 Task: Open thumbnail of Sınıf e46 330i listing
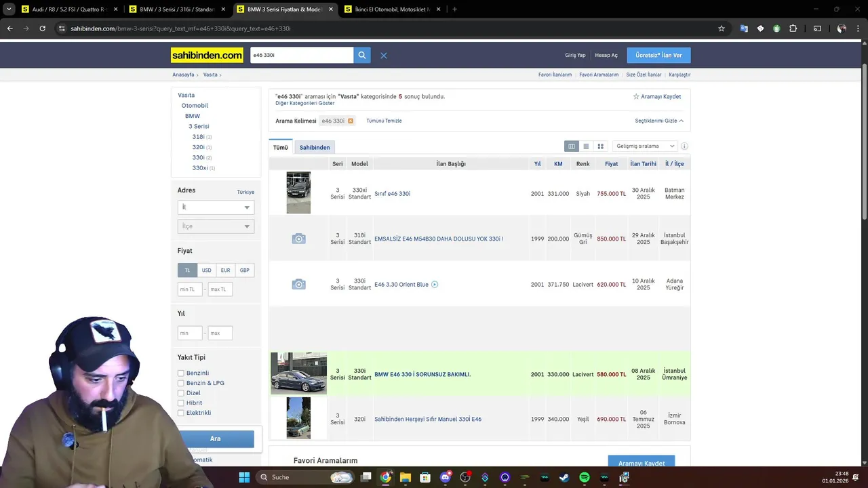tap(298, 193)
